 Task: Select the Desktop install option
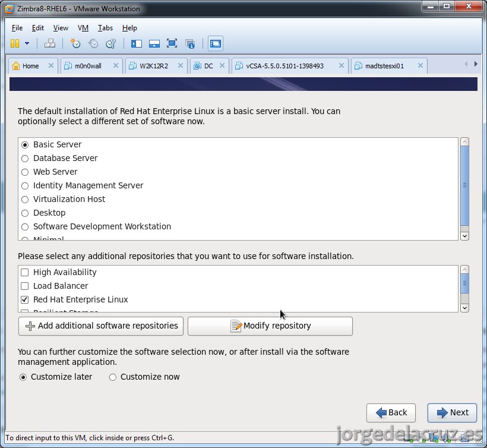pos(25,213)
